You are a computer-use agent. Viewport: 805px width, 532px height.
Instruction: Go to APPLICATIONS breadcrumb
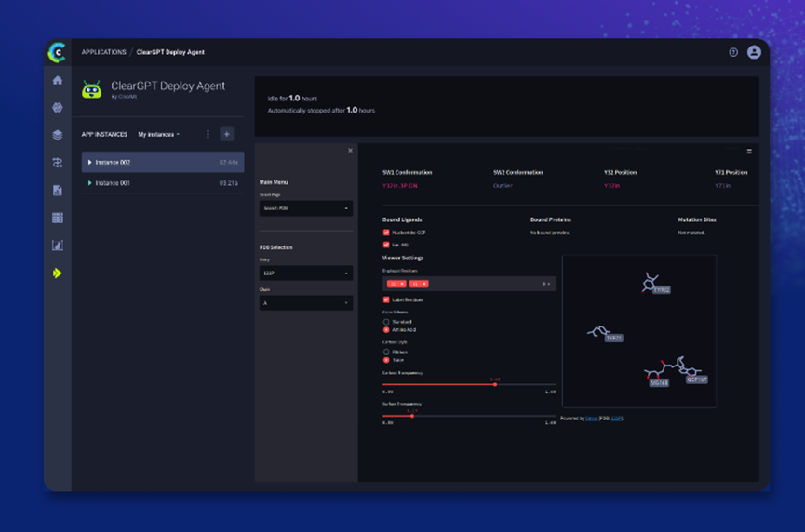click(x=103, y=52)
